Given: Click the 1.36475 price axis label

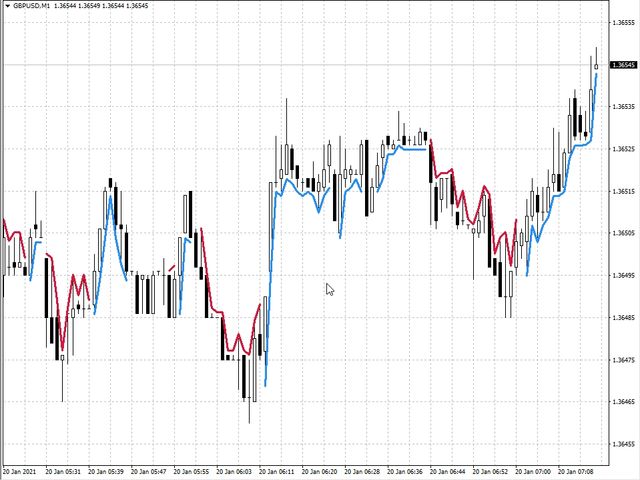Looking at the screenshot, I should 623,360.
